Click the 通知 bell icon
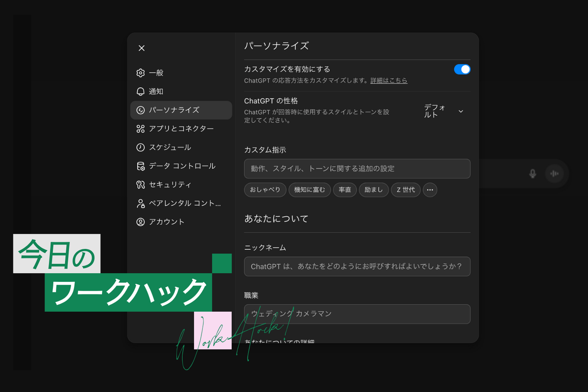 pos(141,91)
